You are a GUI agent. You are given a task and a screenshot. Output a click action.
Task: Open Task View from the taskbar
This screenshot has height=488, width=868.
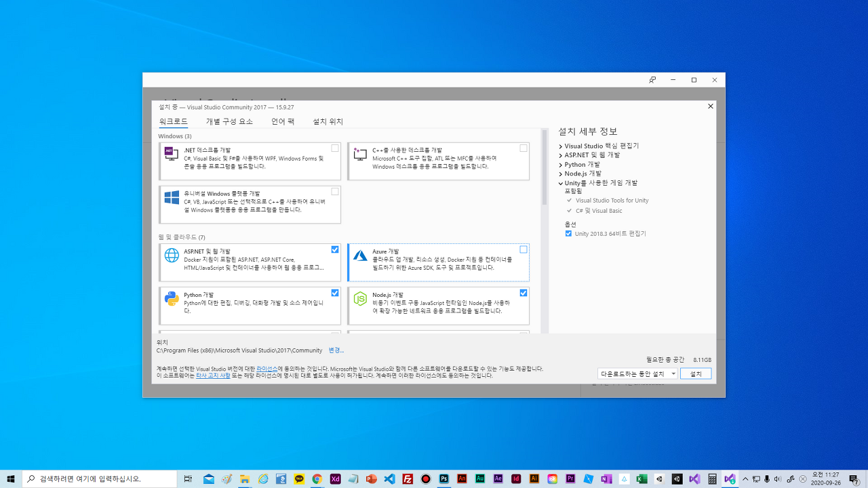(x=188, y=479)
